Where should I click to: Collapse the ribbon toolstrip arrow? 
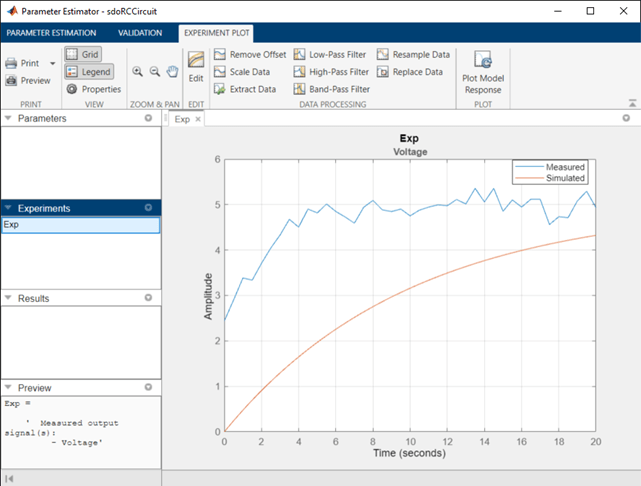click(x=632, y=103)
